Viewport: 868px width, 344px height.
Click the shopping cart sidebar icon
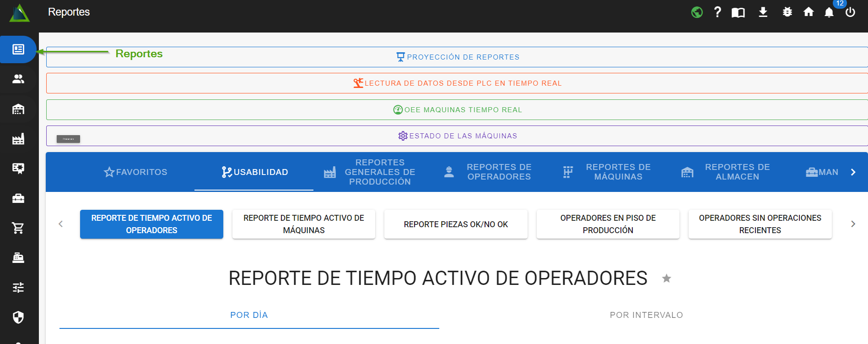click(18, 228)
